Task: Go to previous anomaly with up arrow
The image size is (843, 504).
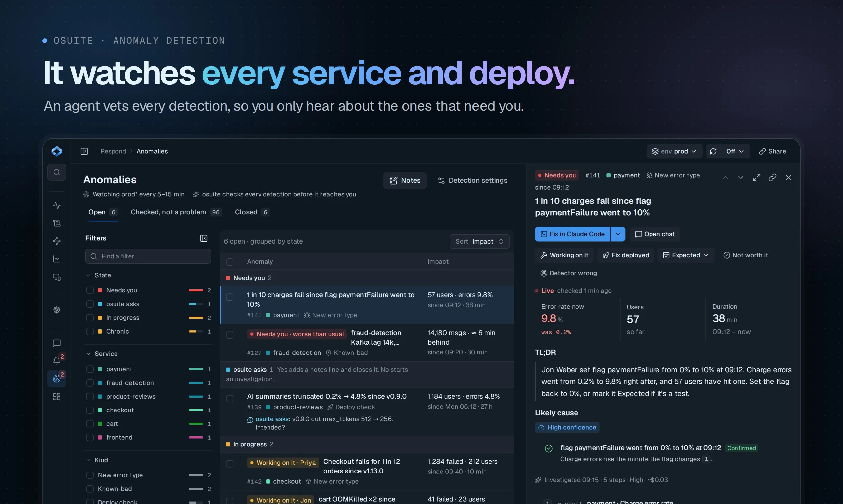Action: pos(725,178)
